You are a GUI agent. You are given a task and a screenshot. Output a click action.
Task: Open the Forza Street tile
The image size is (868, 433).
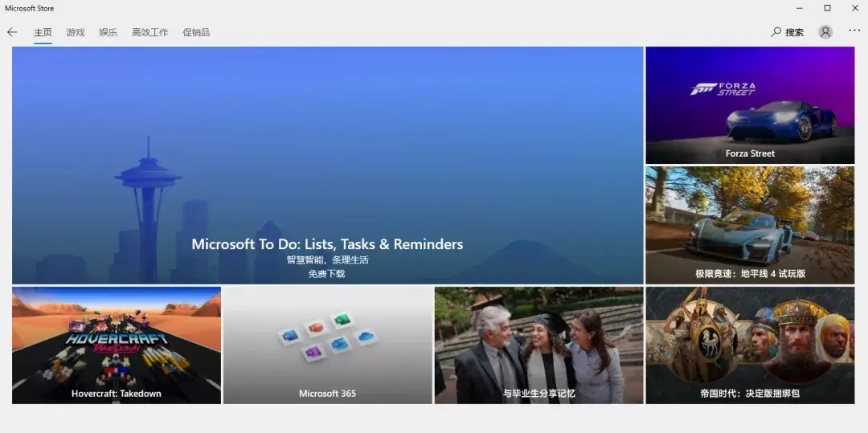tap(750, 105)
